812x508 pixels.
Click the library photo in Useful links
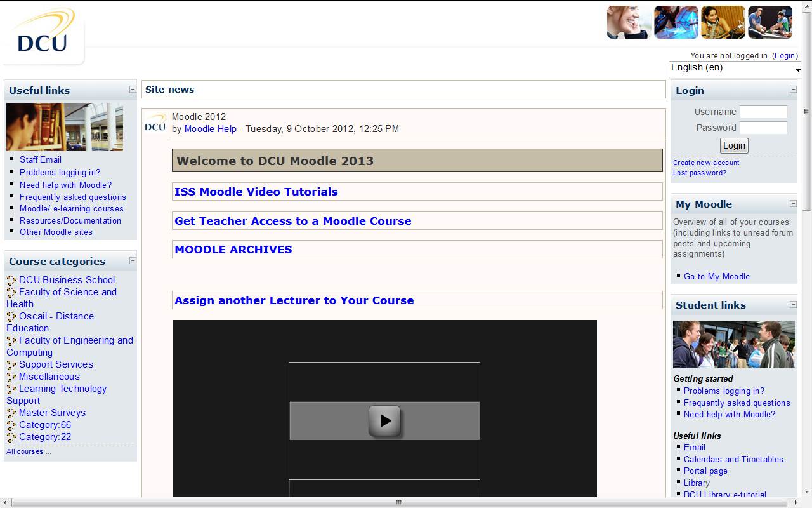[x=65, y=127]
